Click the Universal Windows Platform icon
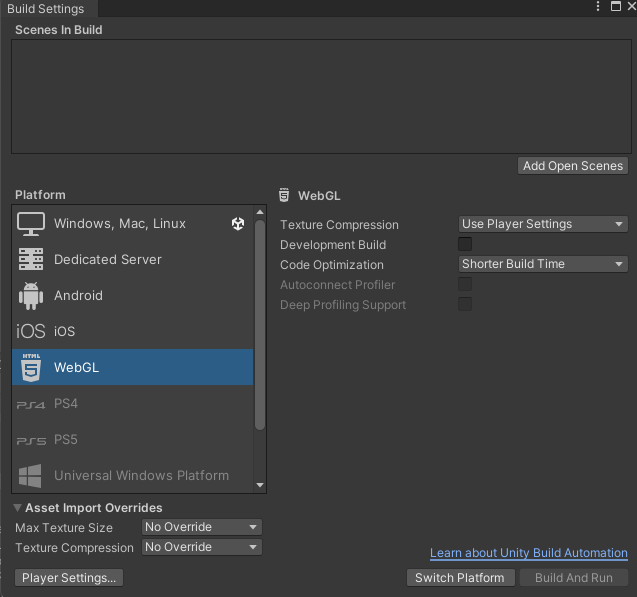This screenshot has width=637, height=597. click(x=31, y=475)
